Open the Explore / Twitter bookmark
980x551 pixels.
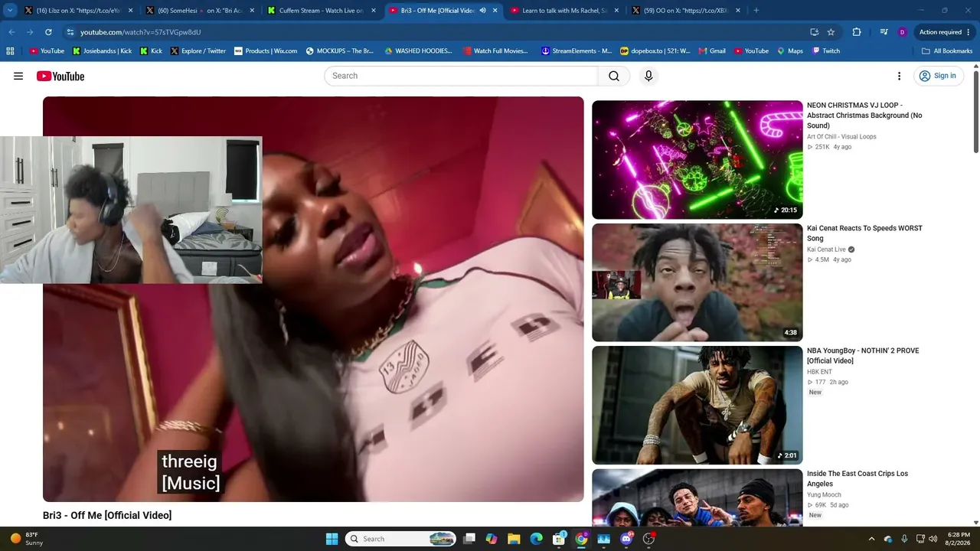pos(198,51)
